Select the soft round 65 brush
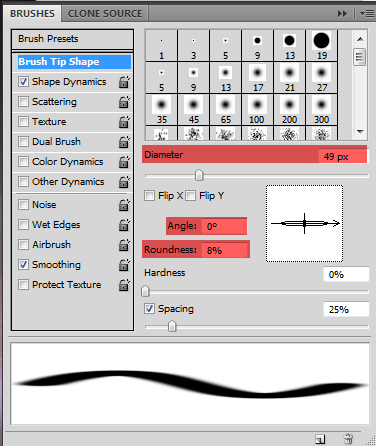The width and height of the screenshot is (376, 446). point(225,110)
